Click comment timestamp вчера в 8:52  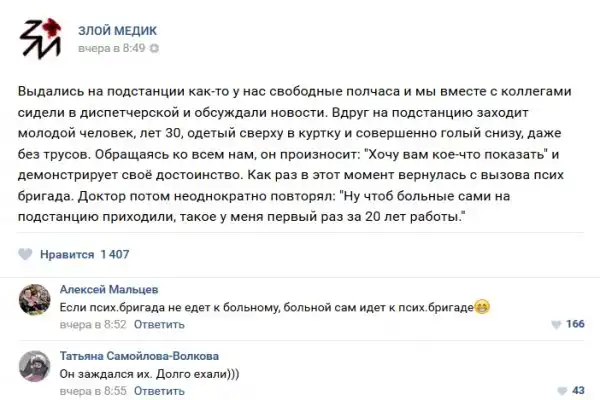(x=92, y=324)
